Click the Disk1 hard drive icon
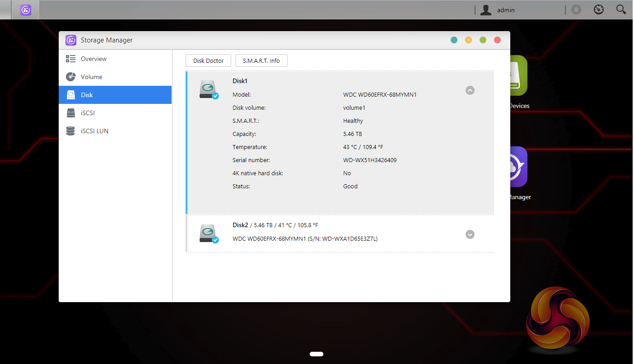Image resolution: width=634 pixels, height=364 pixels. tap(209, 90)
